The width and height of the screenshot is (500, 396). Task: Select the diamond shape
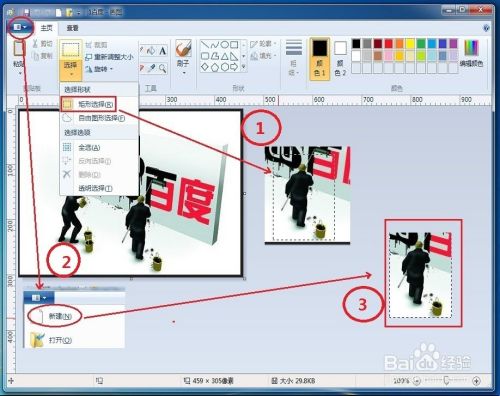tap(205, 67)
